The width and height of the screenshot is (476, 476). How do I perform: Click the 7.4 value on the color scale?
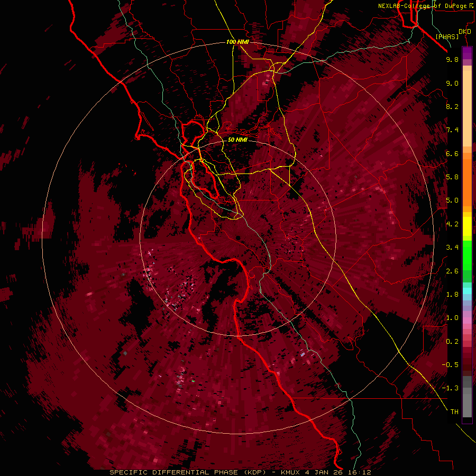point(452,130)
